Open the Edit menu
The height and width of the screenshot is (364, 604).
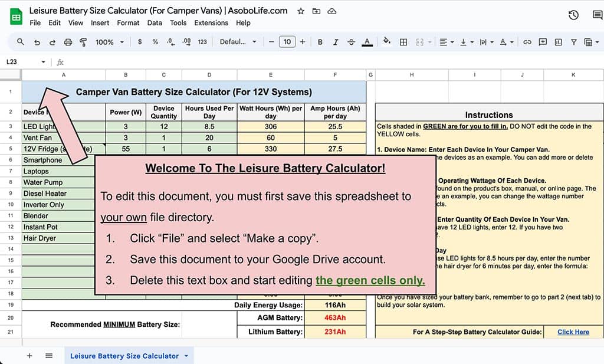coord(54,23)
